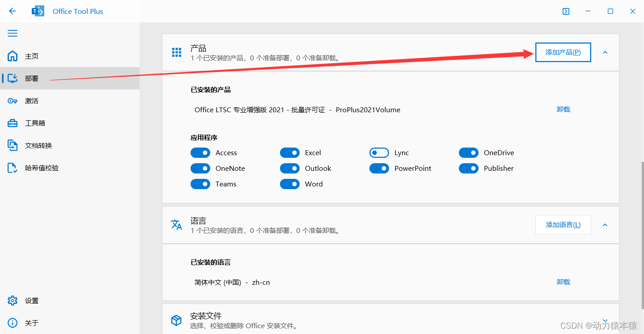Toggle the Teams application switch
The width and height of the screenshot is (644, 334).
point(200,184)
